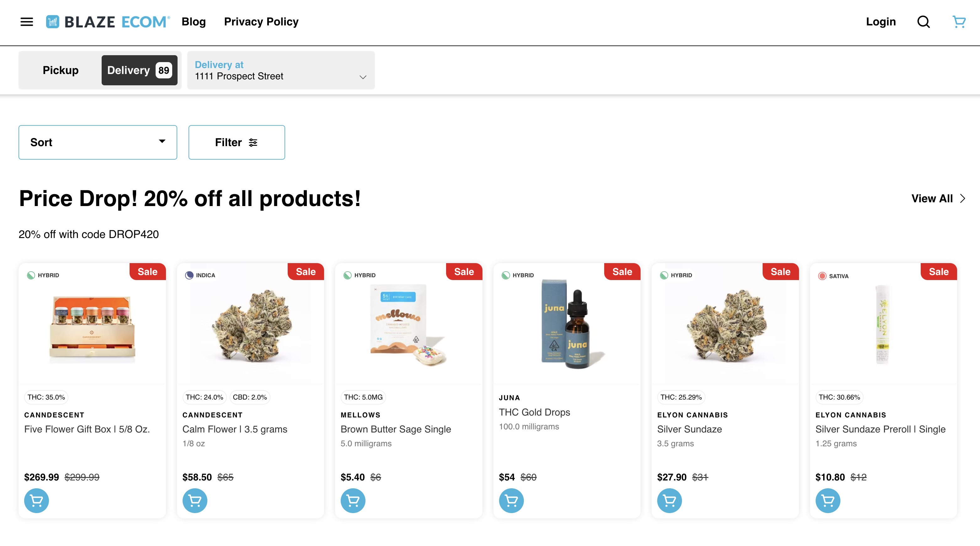The image size is (980, 546).
Task: Select the Delivery option
Action: click(139, 70)
